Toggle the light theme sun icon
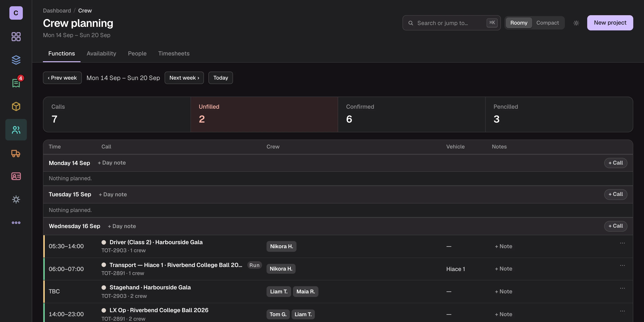Image resolution: width=644 pixels, height=322 pixels. click(x=576, y=23)
